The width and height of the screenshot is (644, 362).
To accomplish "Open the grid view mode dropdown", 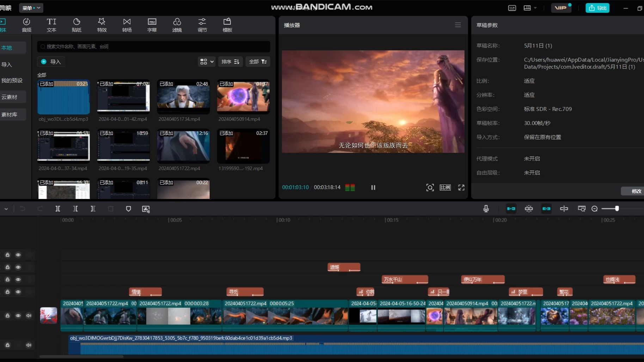I will [207, 62].
